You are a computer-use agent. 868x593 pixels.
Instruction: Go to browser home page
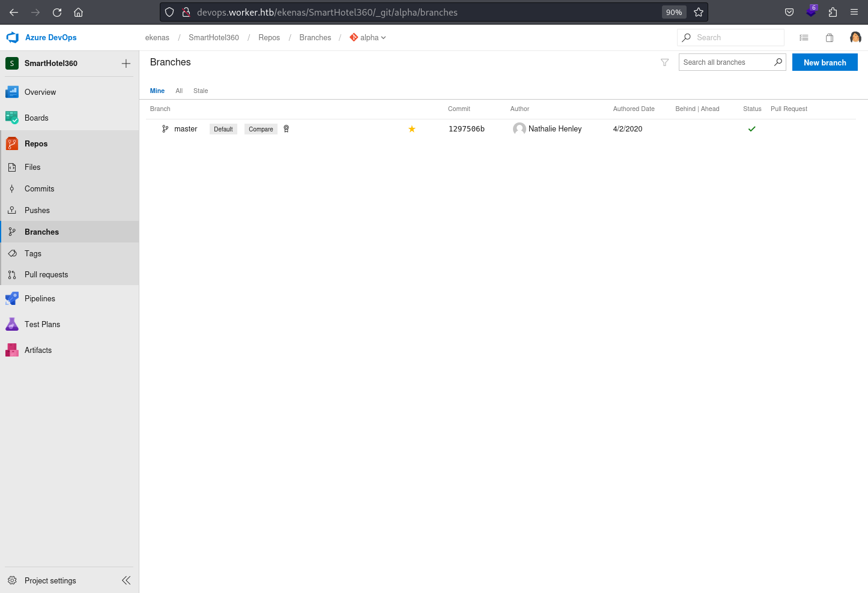point(78,12)
